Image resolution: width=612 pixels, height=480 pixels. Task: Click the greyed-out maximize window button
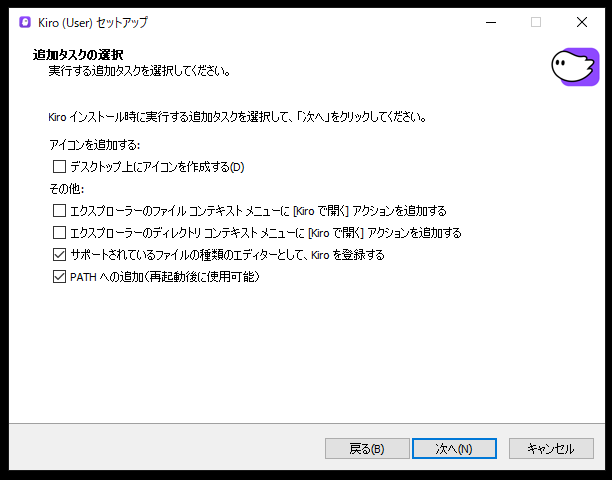click(535, 22)
